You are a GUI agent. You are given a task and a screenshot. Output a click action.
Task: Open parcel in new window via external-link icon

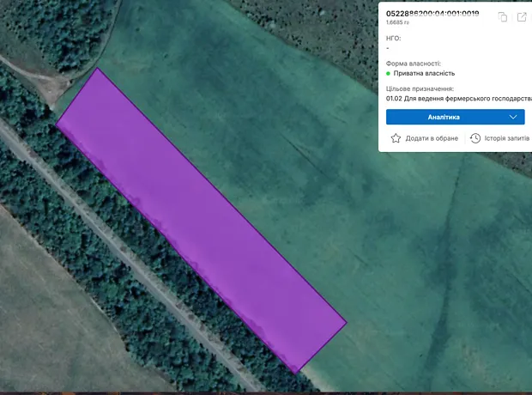tap(522, 17)
